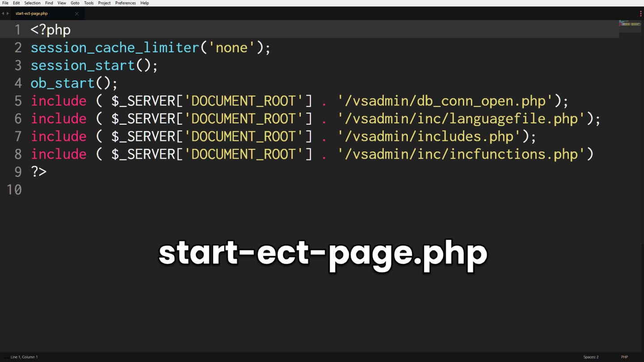The width and height of the screenshot is (644, 362).
Task: Click the Line 1, Column 1 status indicator
Action: (24, 357)
